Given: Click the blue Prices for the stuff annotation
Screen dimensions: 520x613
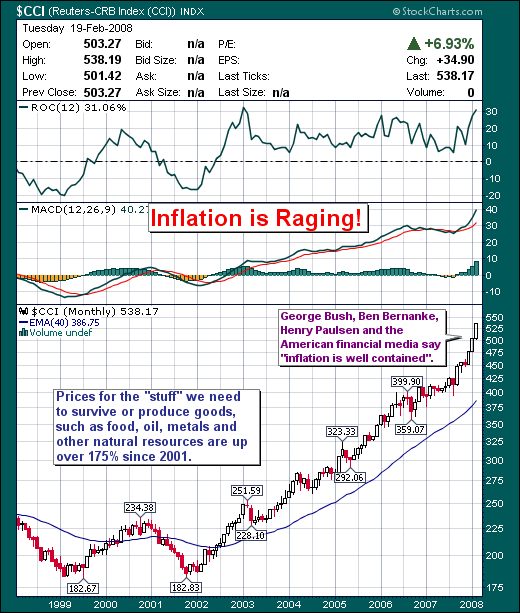Looking at the screenshot, I should click(156, 427).
